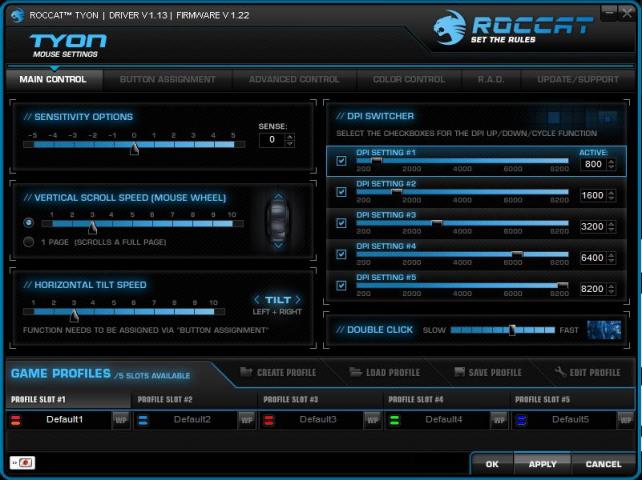
Task: Click the DPI Setting #5 value stepper
Action: (x=611, y=289)
